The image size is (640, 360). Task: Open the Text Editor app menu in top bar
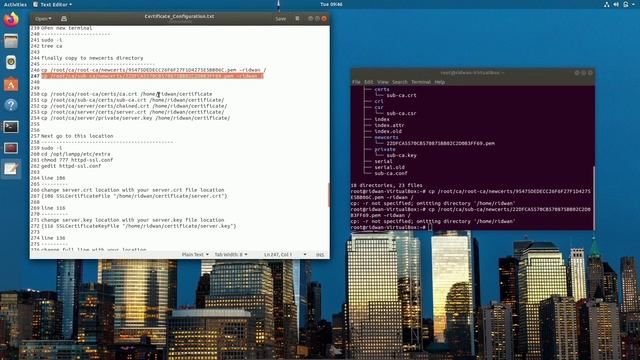click(x=52, y=4)
